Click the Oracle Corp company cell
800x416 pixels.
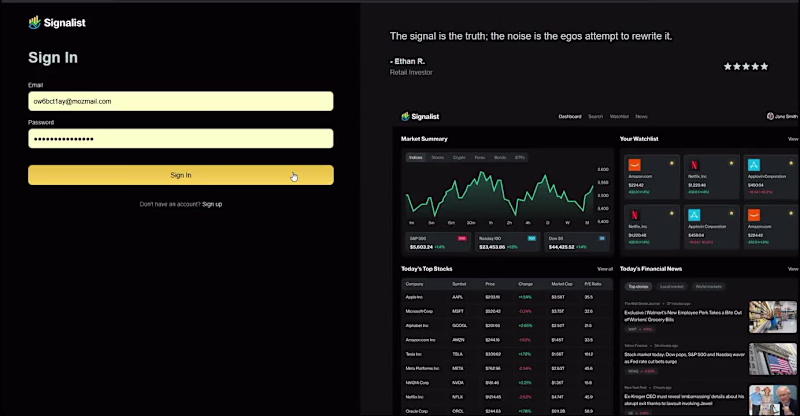coord(417,411)
